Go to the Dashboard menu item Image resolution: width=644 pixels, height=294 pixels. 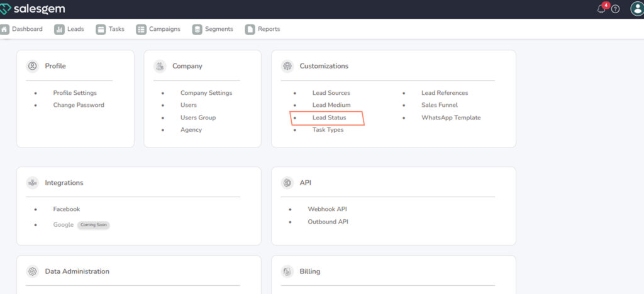23,29
